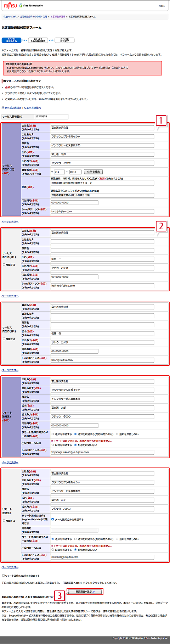Click postal code field containing 0012

(x=75, y=172)
